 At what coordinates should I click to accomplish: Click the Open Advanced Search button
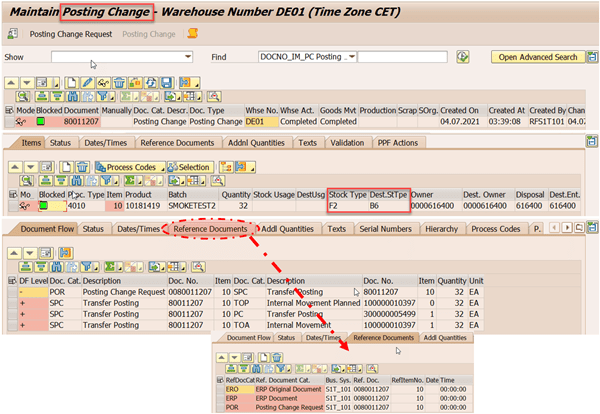click(x=538, y=57)
